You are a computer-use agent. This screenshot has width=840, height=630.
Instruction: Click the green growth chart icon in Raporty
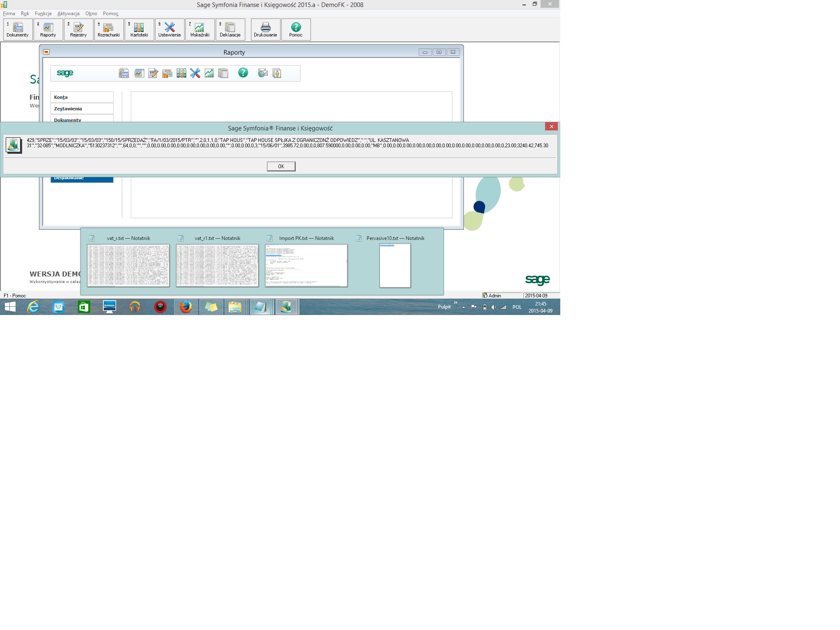pyautogui.click(x=209, y=73)
